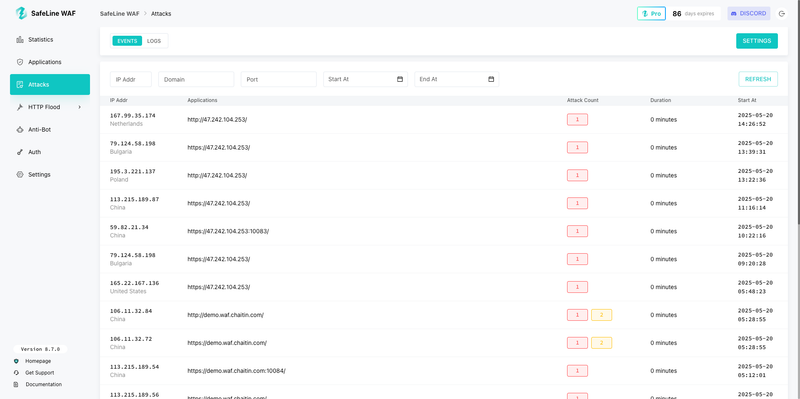
Task: Click the Applications shield icon
Action: pos(20,62)
